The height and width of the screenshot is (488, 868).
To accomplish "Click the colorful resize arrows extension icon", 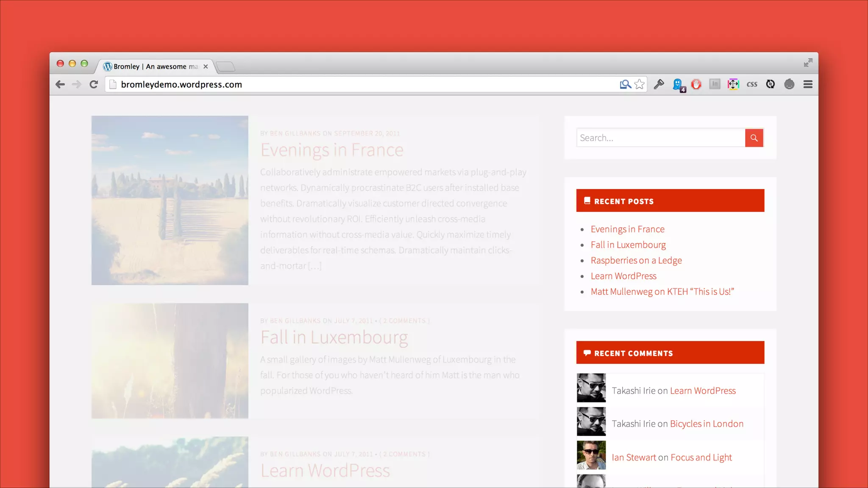I will coord(733,84).
